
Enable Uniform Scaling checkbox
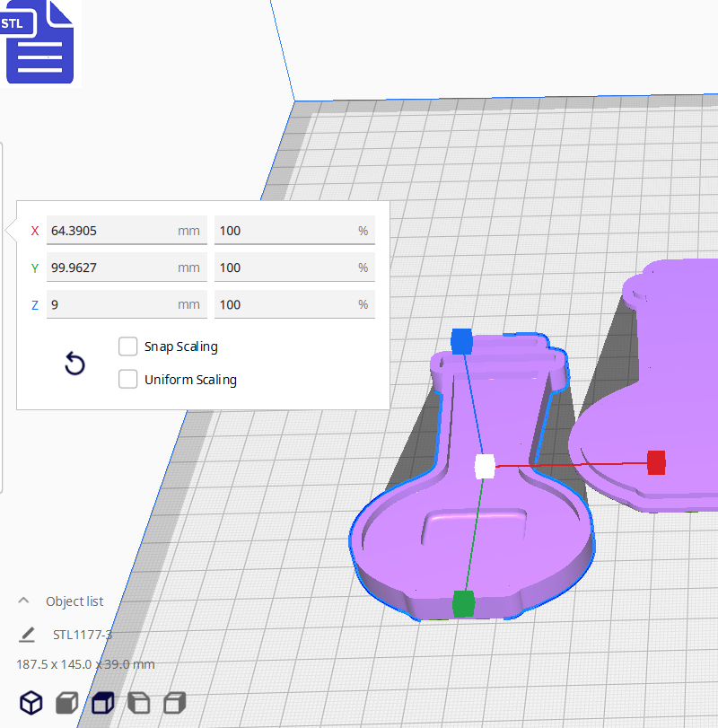coord(128,380)
